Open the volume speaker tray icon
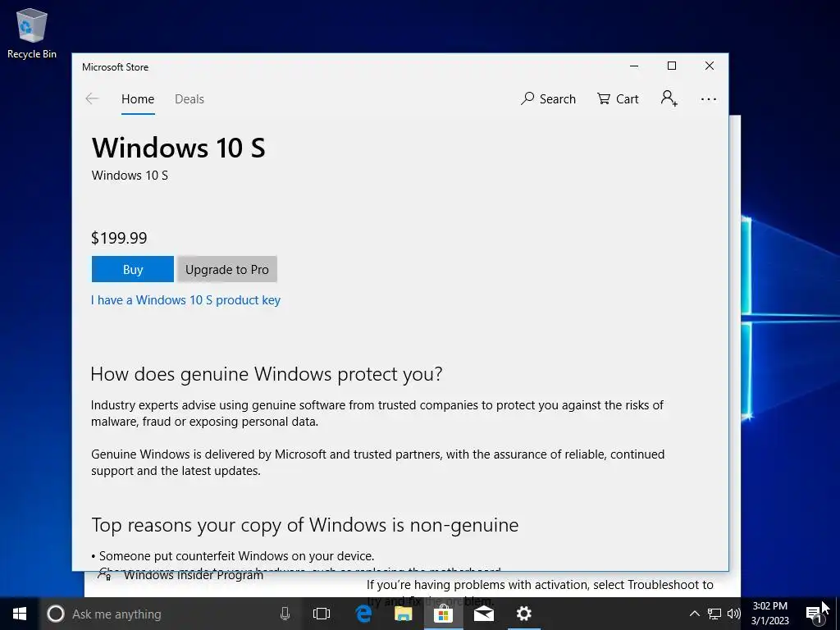This screenshot has width=840, height=630. click(734, 614)
